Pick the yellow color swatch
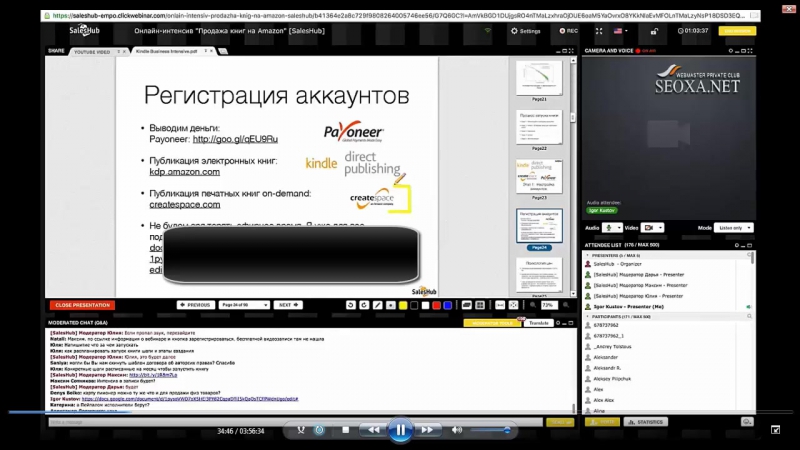 [x=403, y=305]
